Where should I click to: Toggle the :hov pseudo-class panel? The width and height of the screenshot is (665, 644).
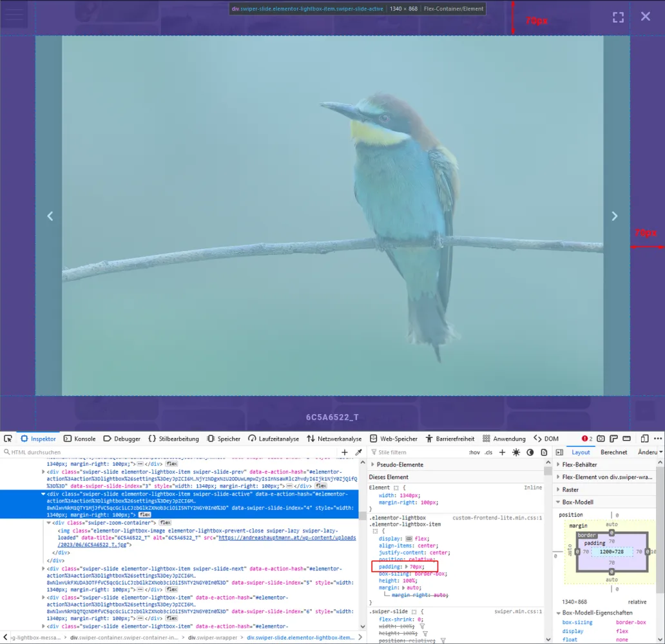tap(474, 452)
